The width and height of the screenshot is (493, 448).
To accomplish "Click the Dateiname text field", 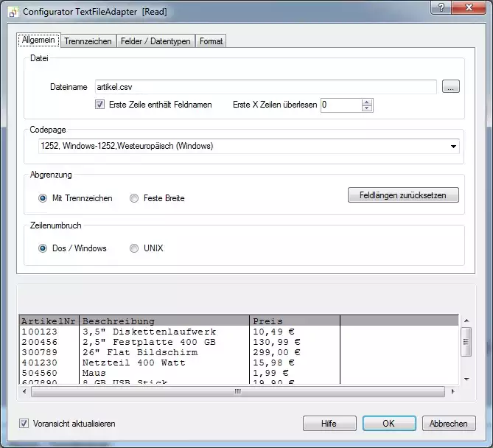I will point(265,87).
